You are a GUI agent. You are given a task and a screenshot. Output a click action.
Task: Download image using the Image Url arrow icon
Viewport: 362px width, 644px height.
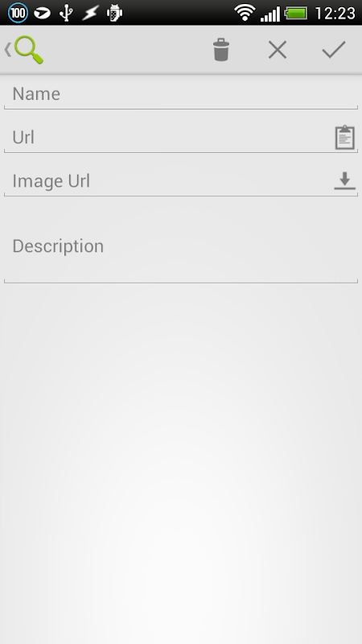click(x=345, y=180)
